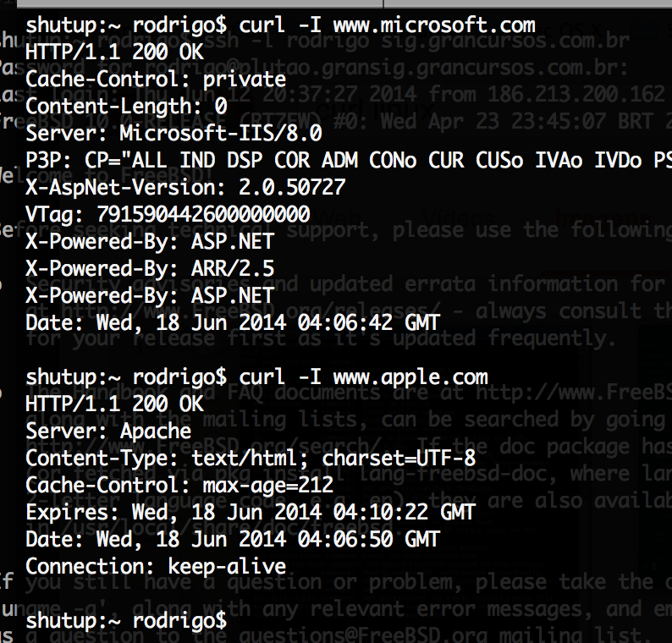
Task: Click the 'Cache-Control: private' line
Action: (156, 80)
